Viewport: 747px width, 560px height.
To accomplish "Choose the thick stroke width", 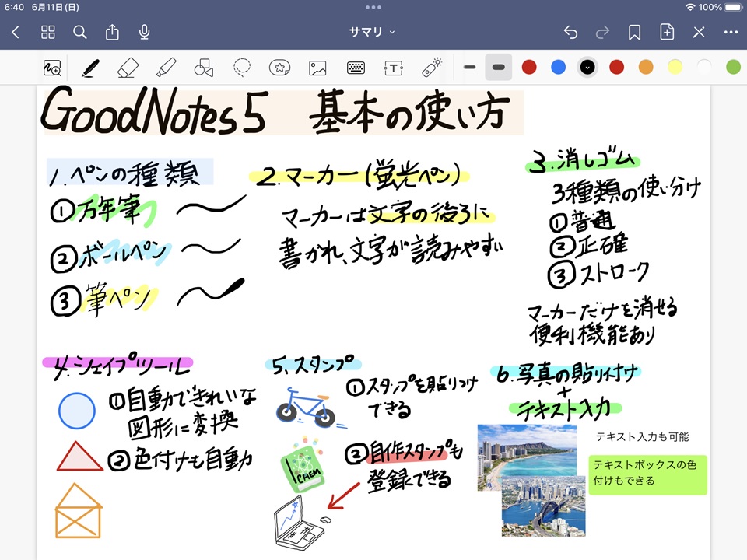I will (498, 67).
